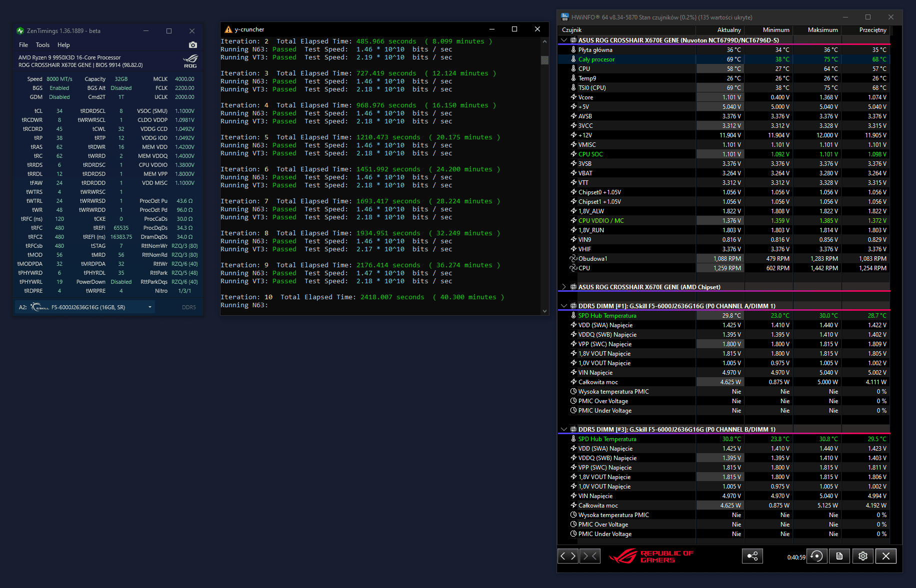Click chip icon of AMD Chipset group
Viewport: 916px width, 588px height.
573,287
